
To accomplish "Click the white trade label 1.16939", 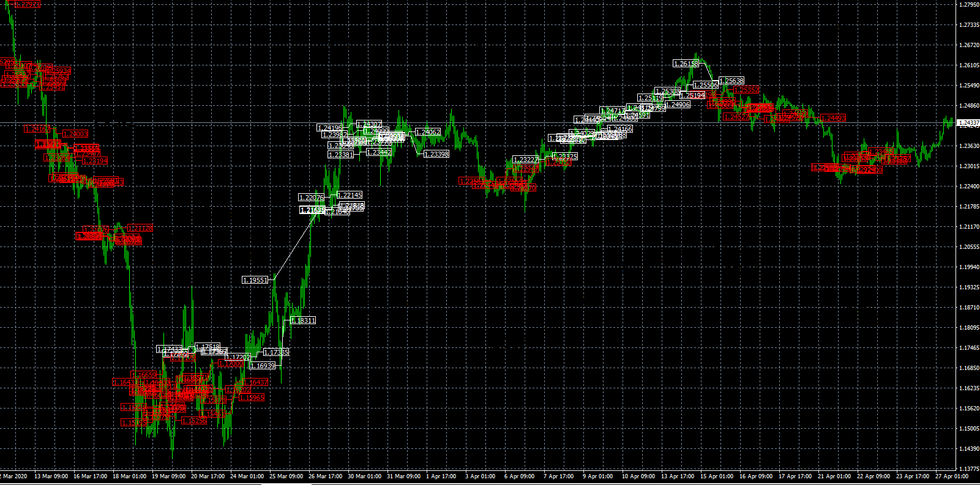I will 263,366.
